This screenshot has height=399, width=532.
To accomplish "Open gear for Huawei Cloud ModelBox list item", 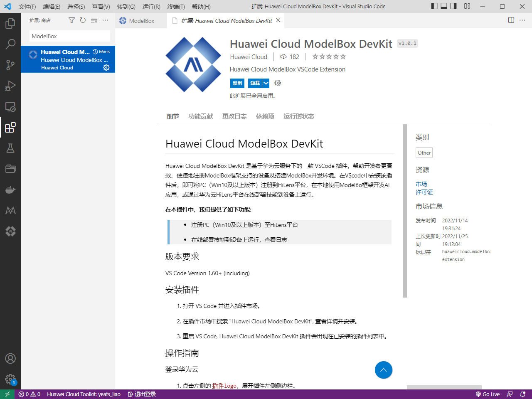I will coord(106,67).
